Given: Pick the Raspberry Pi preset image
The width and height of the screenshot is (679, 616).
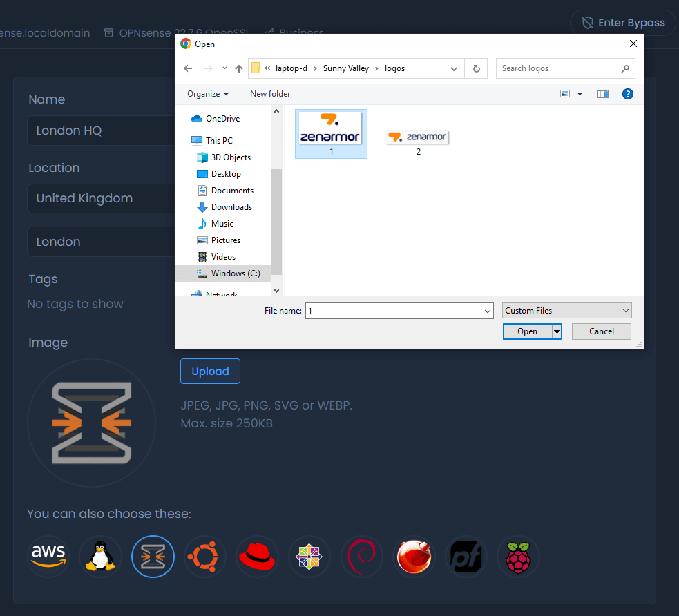Looking at the screenshot, I should pyautogui.click(x=518, y=556).
